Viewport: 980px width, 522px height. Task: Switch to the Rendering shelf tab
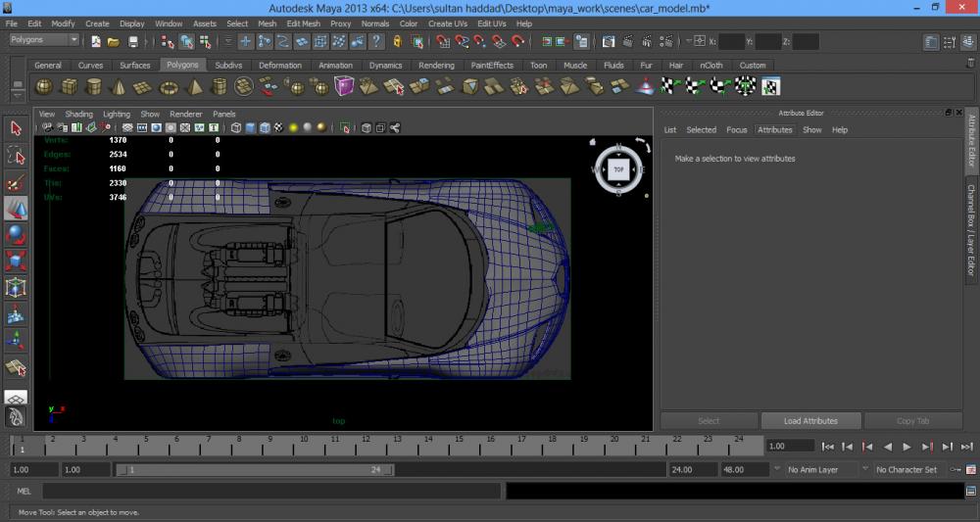click(x=436, y=66)
